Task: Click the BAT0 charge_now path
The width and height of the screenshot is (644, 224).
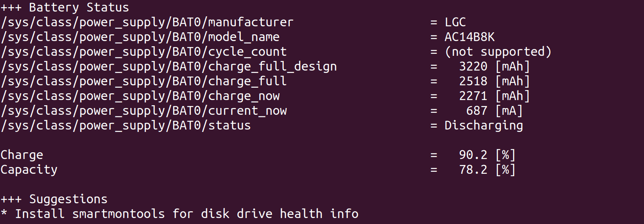Action: point(140,96)
